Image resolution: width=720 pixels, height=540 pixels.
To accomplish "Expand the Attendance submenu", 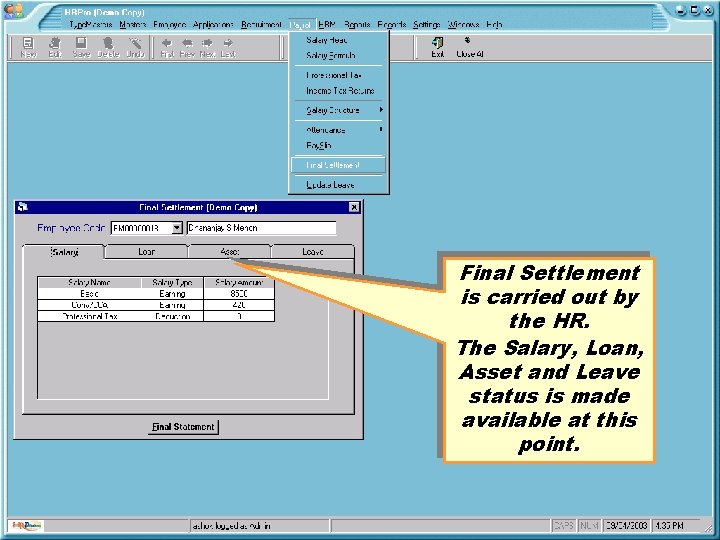I will click(x=339, y=130).
